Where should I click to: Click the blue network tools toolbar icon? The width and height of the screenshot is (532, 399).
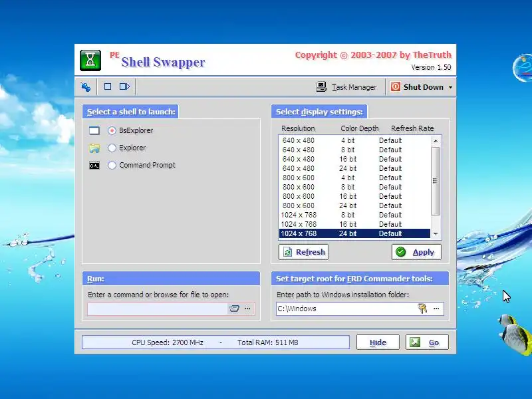pyautogui.click(x=86, y=87)
